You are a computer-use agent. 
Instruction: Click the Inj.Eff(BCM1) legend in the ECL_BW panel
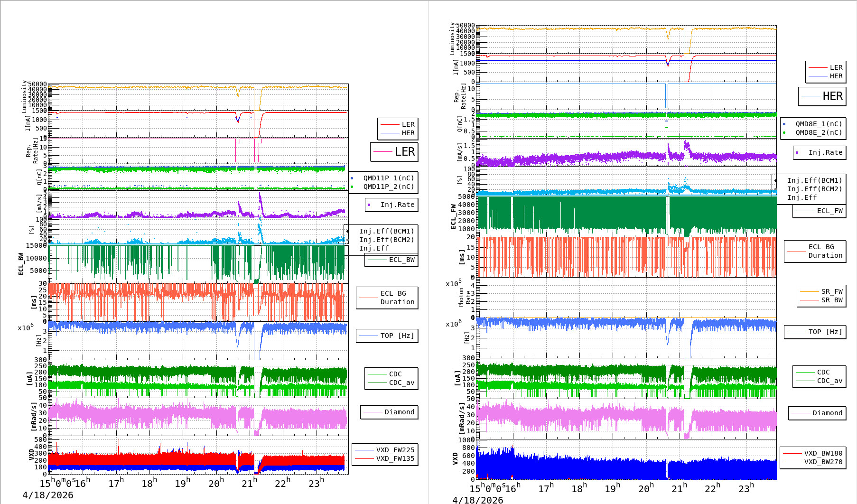(x=386, y=231)
